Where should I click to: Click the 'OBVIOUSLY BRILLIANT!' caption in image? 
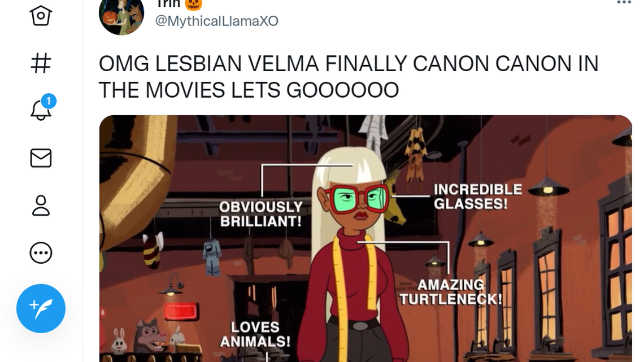pos(261,214)
